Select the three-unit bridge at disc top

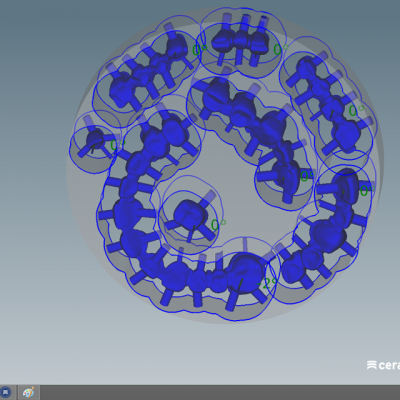tap(239, 41)
